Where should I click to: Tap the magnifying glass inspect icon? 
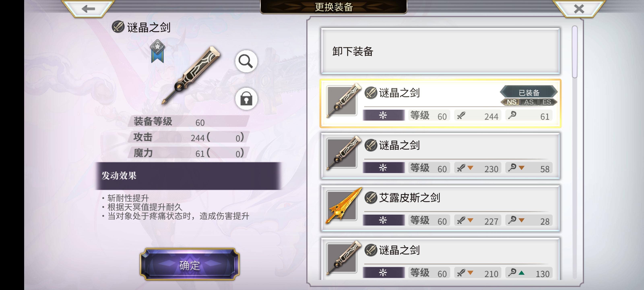tap(246, 61)
